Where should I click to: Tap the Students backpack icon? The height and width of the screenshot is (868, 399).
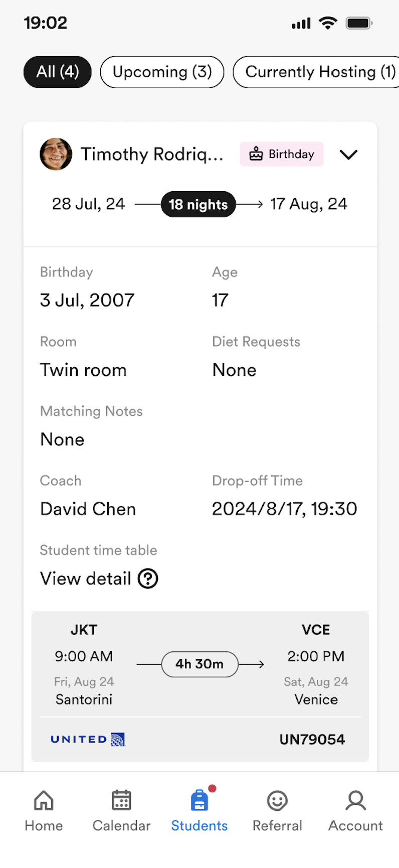[x=199, y=801]
